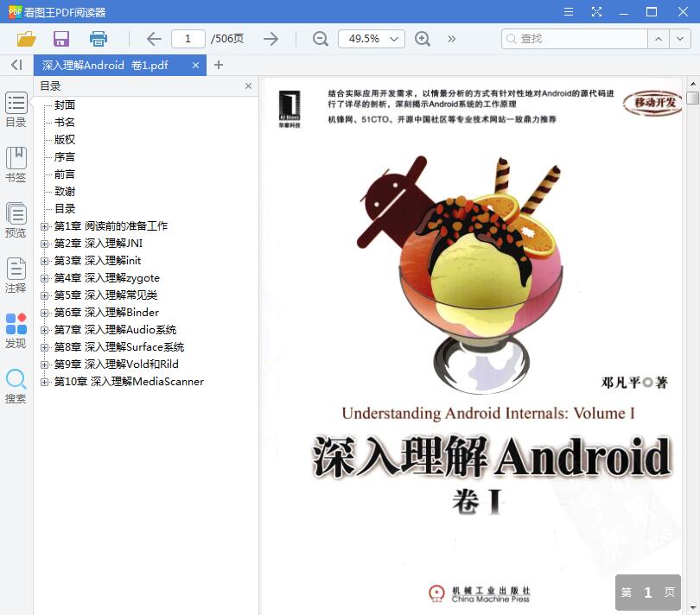Viewport: 700px width, 615px height.
Task: Select 目录 entry in the outline tree
Action: [x=65, y=208]
